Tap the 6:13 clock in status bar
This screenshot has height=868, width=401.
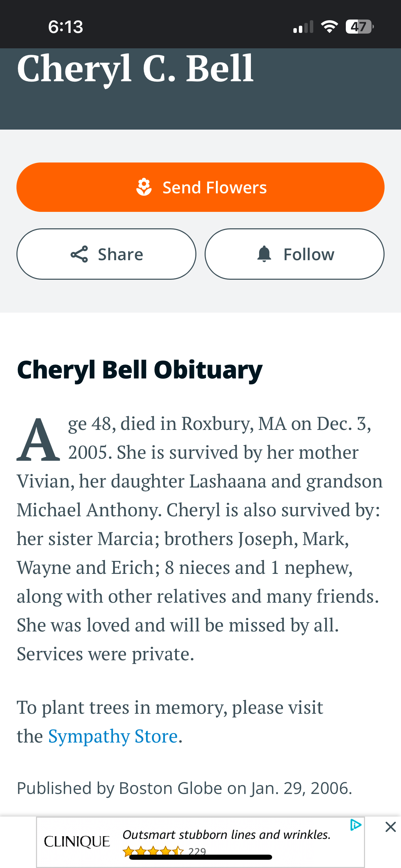pyautogui.click(x=65, y=27)
